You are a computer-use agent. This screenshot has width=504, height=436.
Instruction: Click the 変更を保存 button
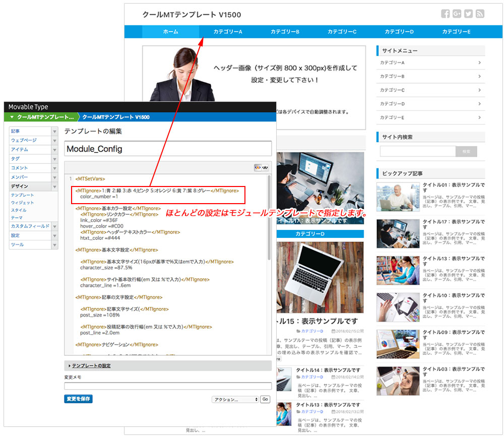coord(79,399)
